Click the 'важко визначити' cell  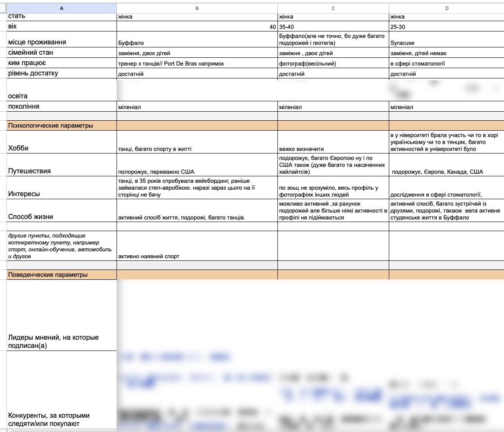coord(333,142)
